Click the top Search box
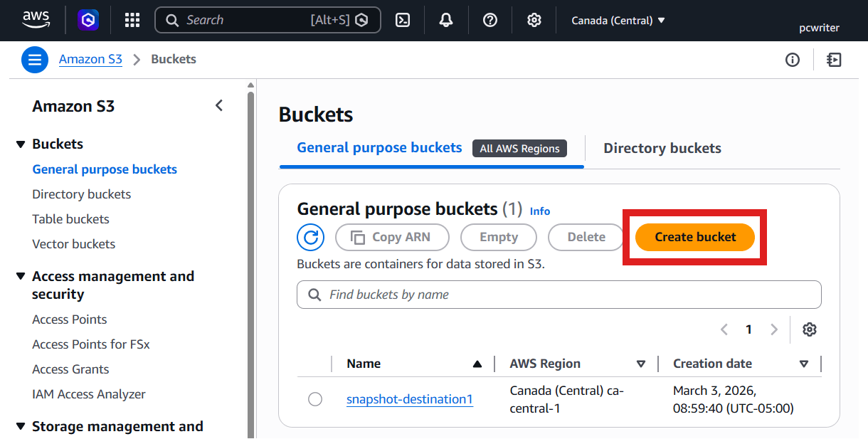This screenshot has height=439, width=868. pos(268,20)
